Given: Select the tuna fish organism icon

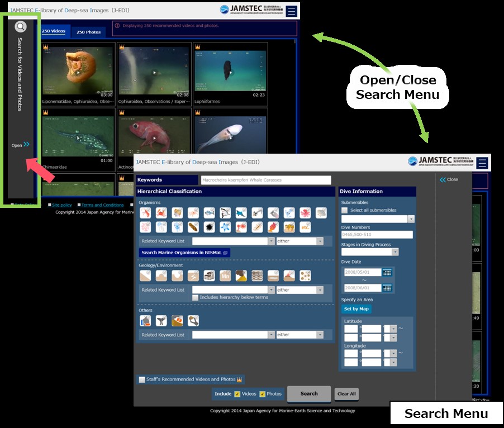Looking at the screenshot, I should [209, 213].
